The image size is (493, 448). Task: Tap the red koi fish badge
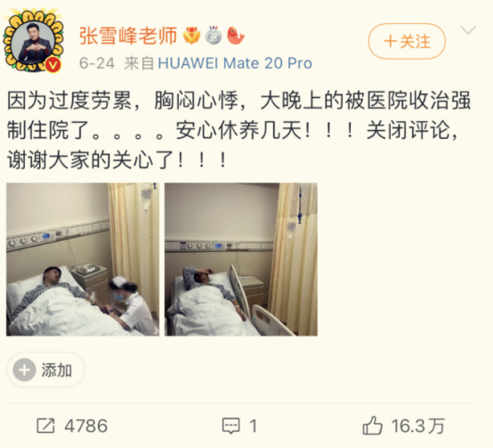[x=235, y=36]
